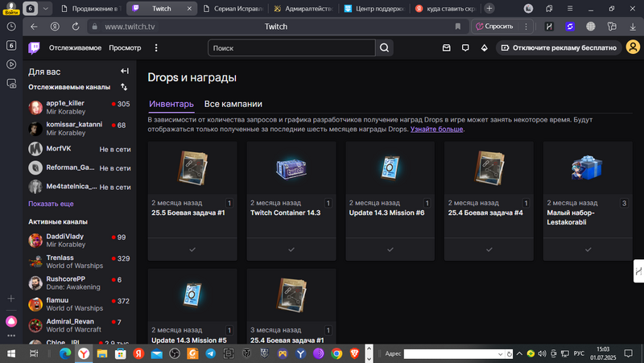Open RushcorePP channel in sidebar
Viewport: 644px width, 363px height.
point(79,283)
